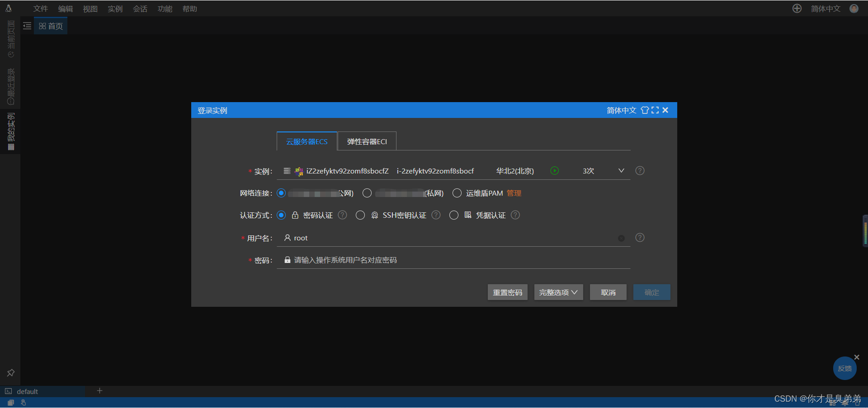Screen dimensions: 868x408
Task: Click the 确定 button
Action: (x=651, y=292)
